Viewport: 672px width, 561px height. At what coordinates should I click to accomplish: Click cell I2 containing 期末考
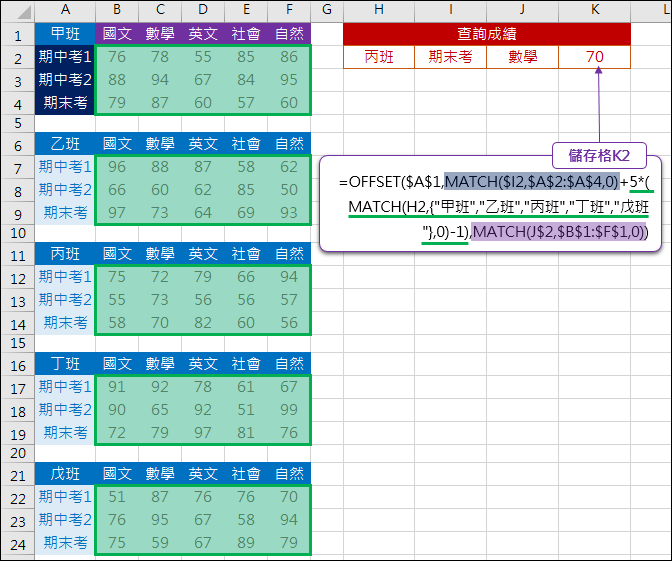[450, 57]
